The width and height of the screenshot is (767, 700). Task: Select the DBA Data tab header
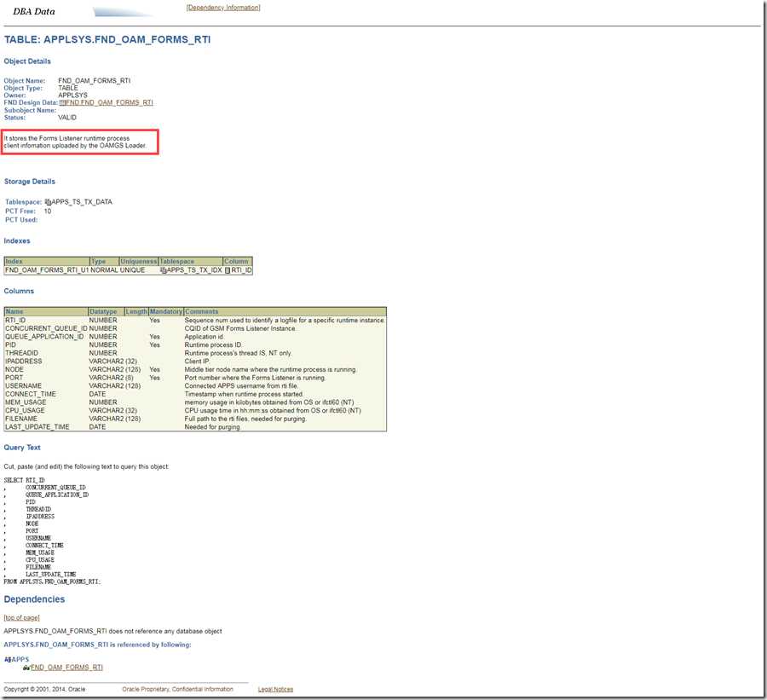34,11
